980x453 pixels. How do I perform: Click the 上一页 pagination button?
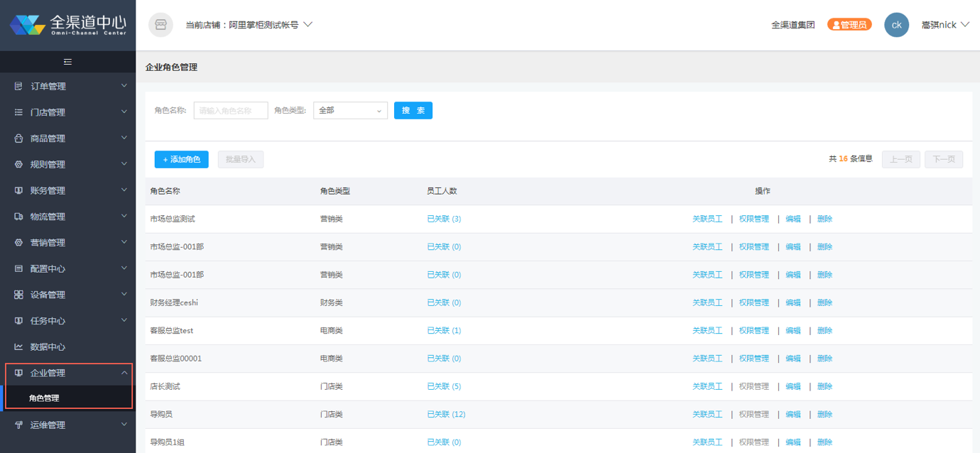click(x=901, y=159)
